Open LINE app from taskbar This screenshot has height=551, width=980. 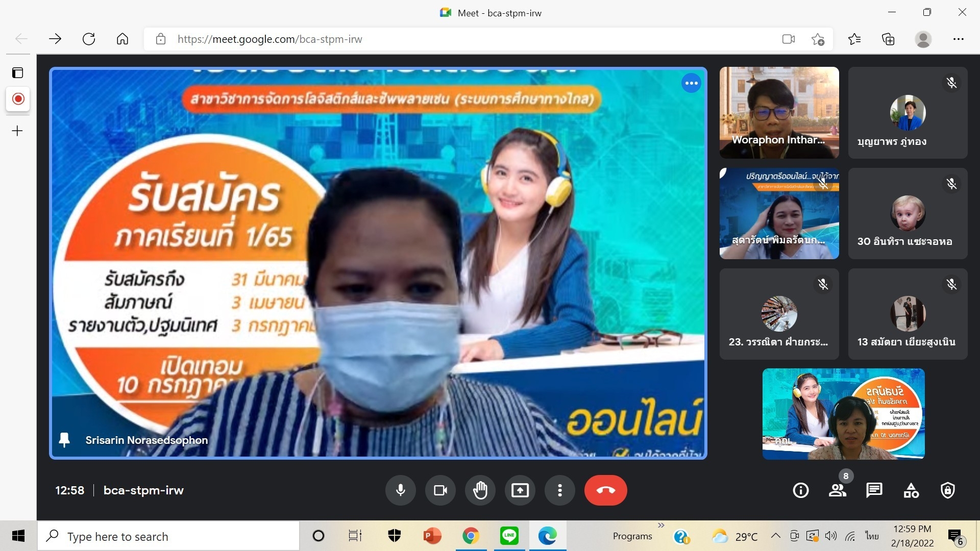[509, 536]
